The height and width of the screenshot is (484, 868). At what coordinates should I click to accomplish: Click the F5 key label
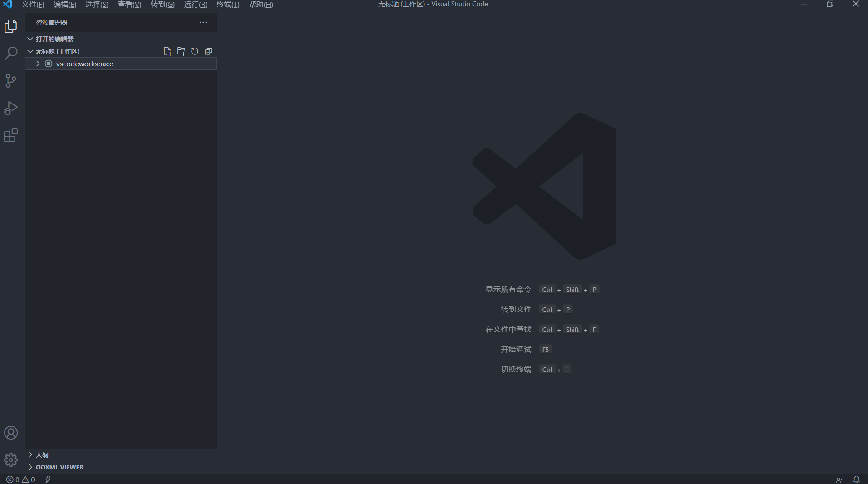(x=545, y=350)
